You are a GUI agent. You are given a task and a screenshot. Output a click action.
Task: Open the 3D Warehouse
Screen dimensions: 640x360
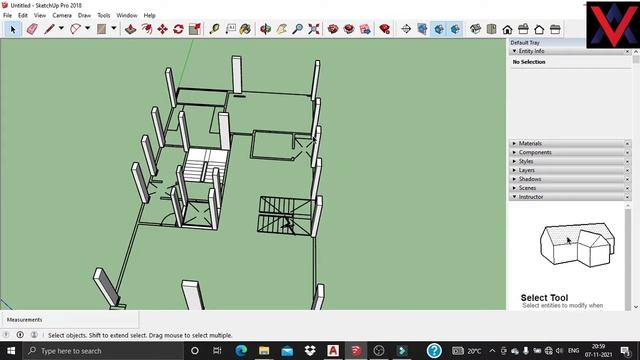click(333, 29)
